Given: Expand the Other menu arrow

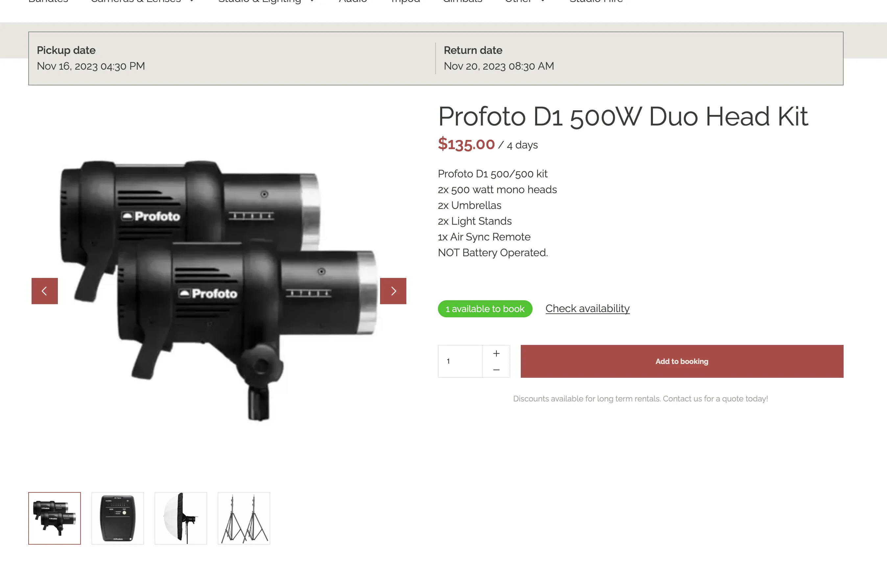Looking at the screenshot, I should point(542,1).
